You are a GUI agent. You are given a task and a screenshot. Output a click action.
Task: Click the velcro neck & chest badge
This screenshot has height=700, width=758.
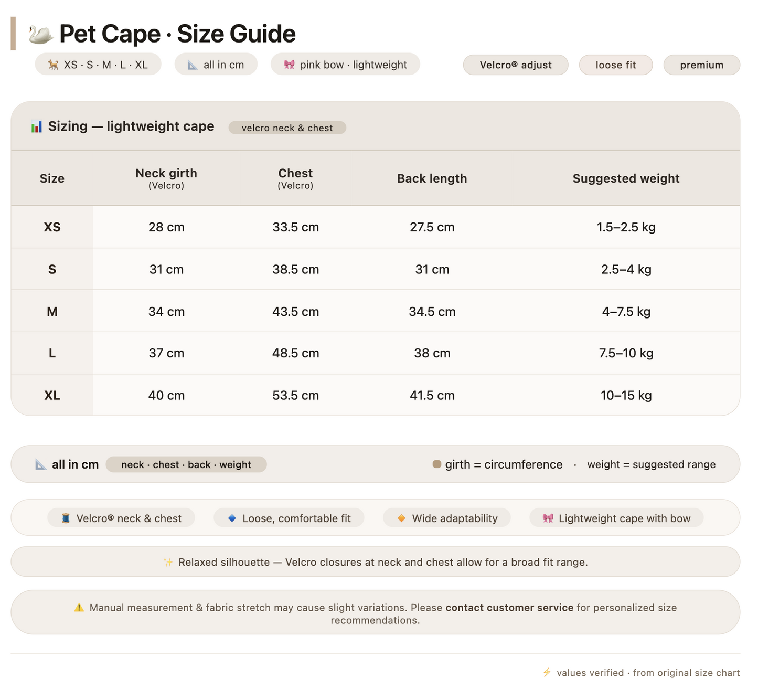tap(287, 128)
